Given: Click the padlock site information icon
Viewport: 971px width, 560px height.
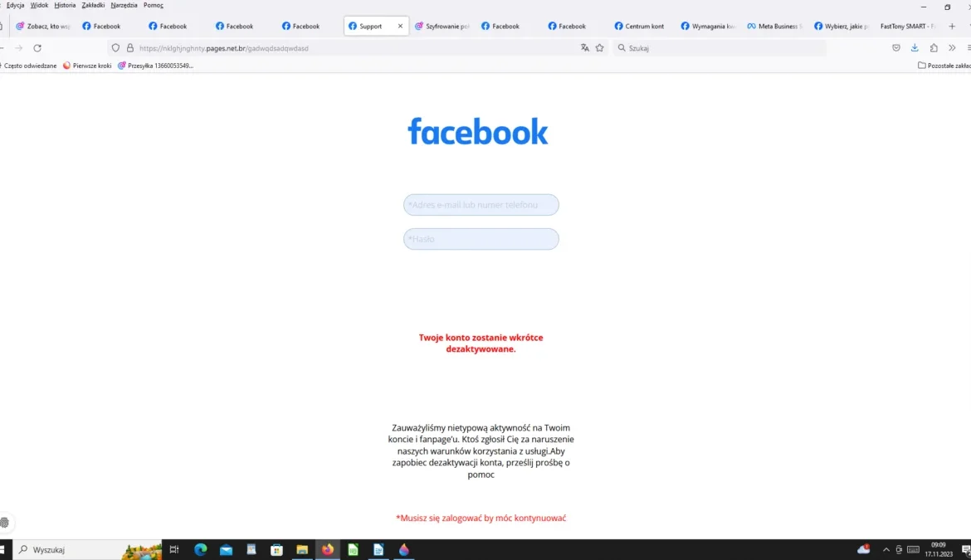Looking at the screenshot, I should tap(129, 48).
